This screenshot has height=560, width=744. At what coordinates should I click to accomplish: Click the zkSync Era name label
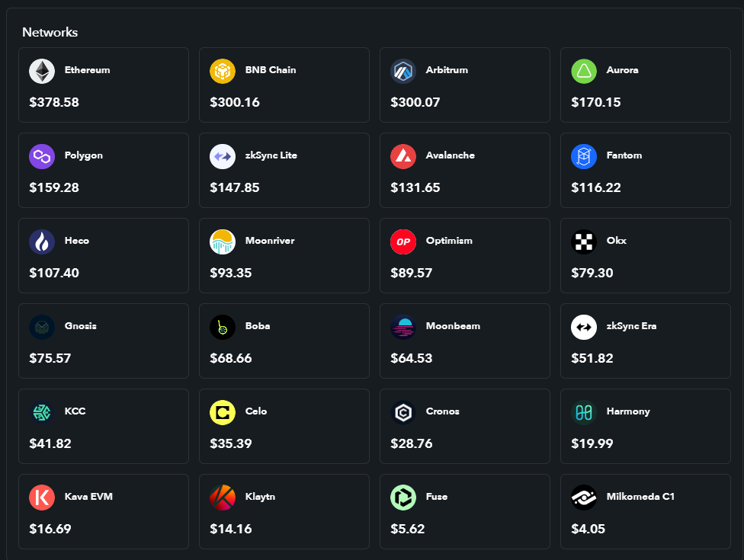point(631,326)
